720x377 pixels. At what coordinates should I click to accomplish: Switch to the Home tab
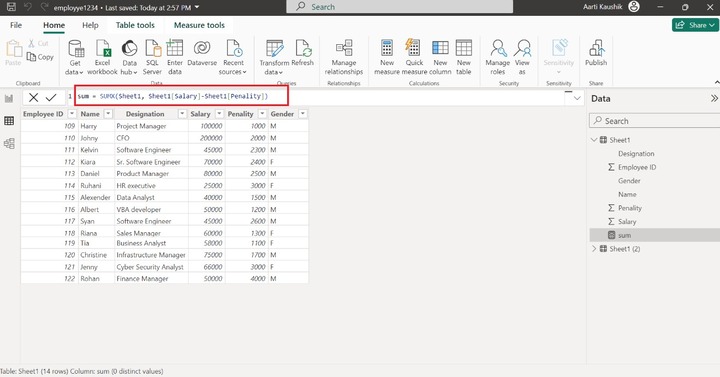point(54,25)
